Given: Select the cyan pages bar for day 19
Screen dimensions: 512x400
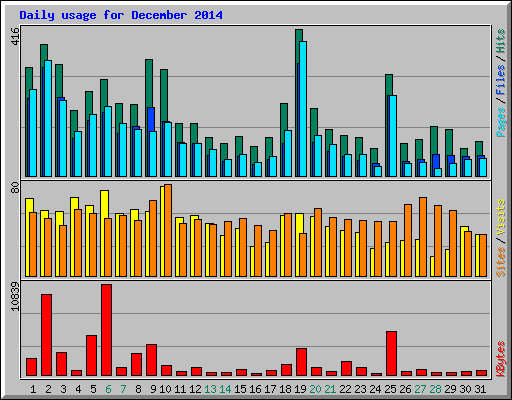Looking at the screenshot, I should [x=303, y=109].
